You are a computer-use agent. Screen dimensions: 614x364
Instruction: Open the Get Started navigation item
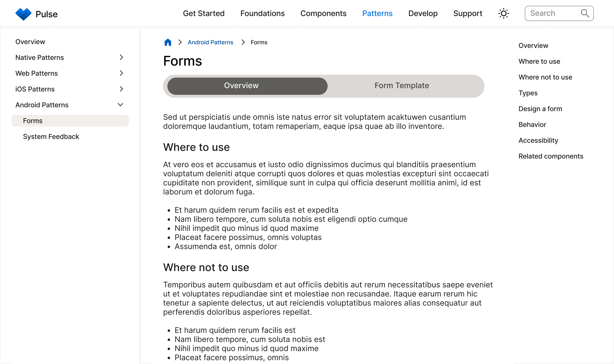point(204,13)
